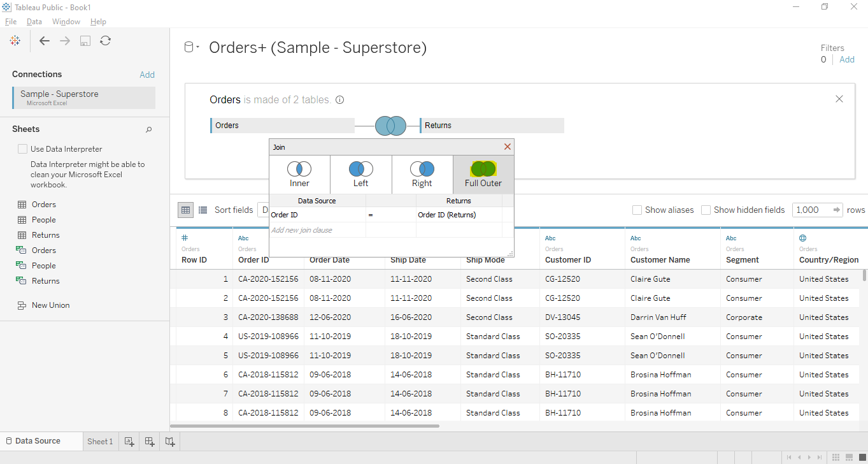The image size is (868, 464).
Task: Click the Ship Mode column header
Action: pyautogui.click(x=485, y=260)
